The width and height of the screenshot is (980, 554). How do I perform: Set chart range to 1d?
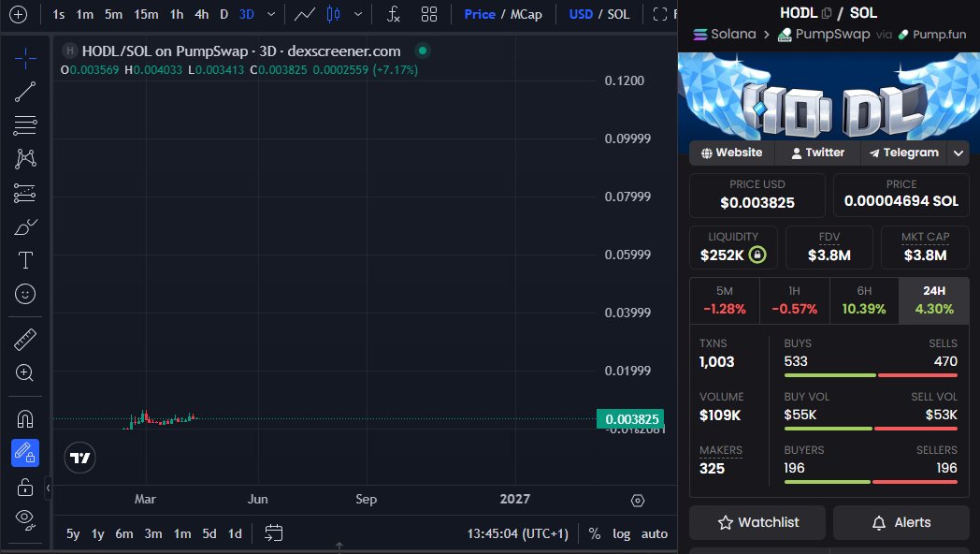[x=235, y=534]
